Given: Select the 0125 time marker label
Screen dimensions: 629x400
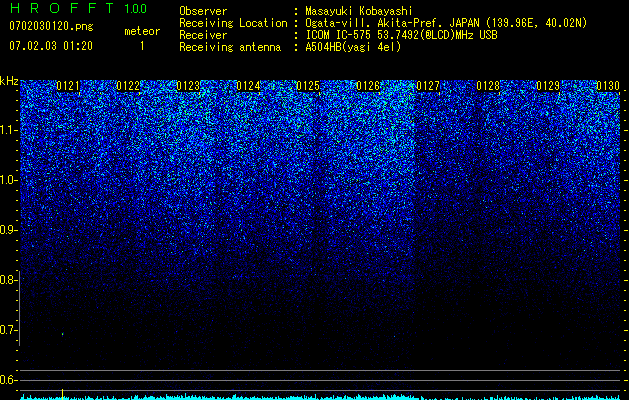Looking at the screenshot, I should tap(308, 86).
